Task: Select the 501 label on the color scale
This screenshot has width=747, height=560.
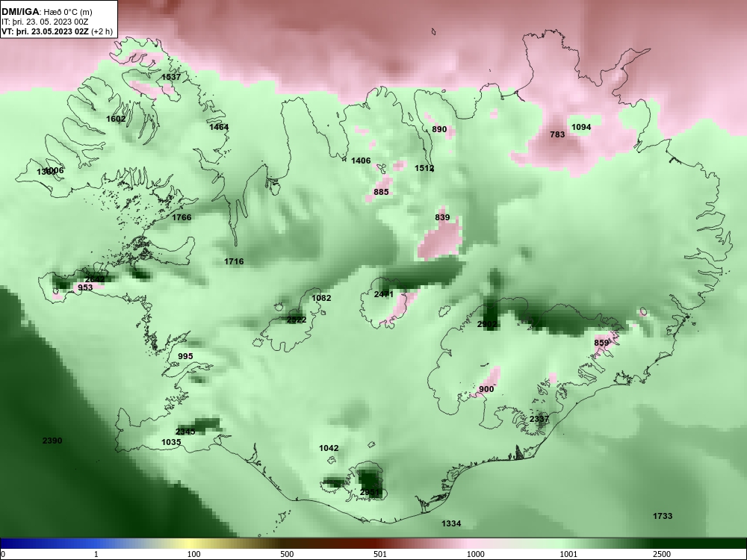Action: pos(379,554)
